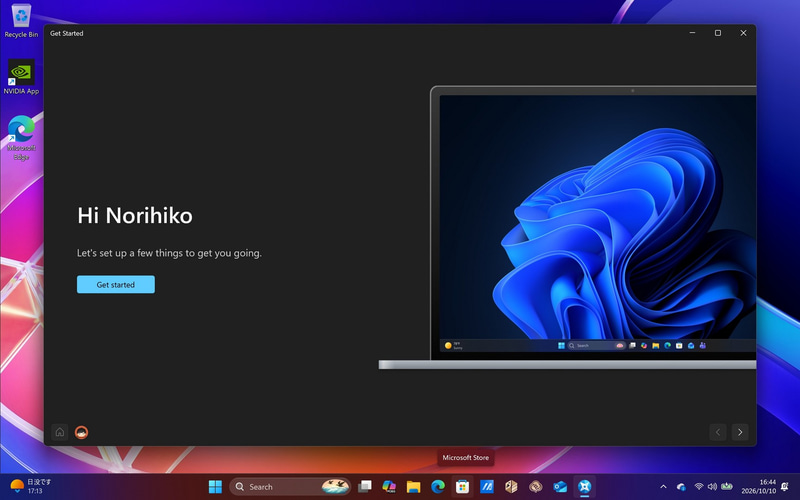Click the "Hi Norihiko" heading
Screen dimensions: 800x500
point(135,215)
